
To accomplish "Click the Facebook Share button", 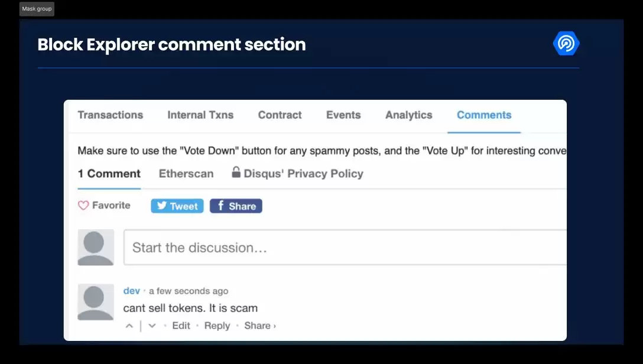I will (236, 206).
